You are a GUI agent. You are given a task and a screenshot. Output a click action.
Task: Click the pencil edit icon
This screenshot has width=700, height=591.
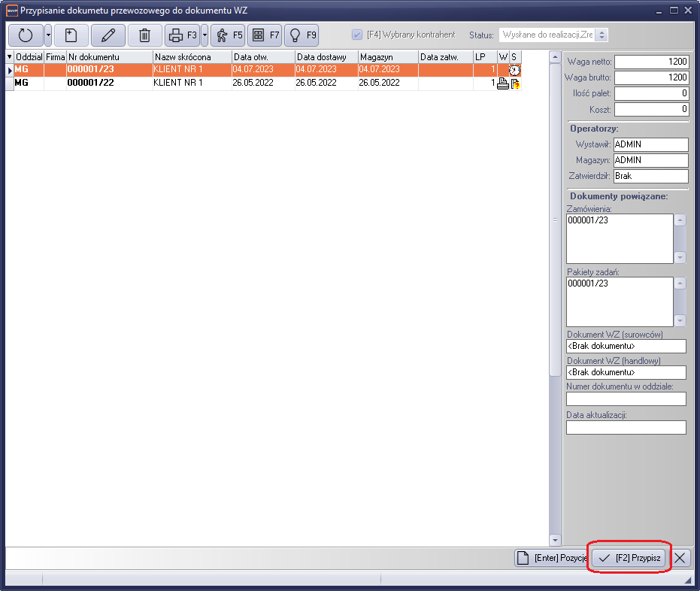coord(108,35)
